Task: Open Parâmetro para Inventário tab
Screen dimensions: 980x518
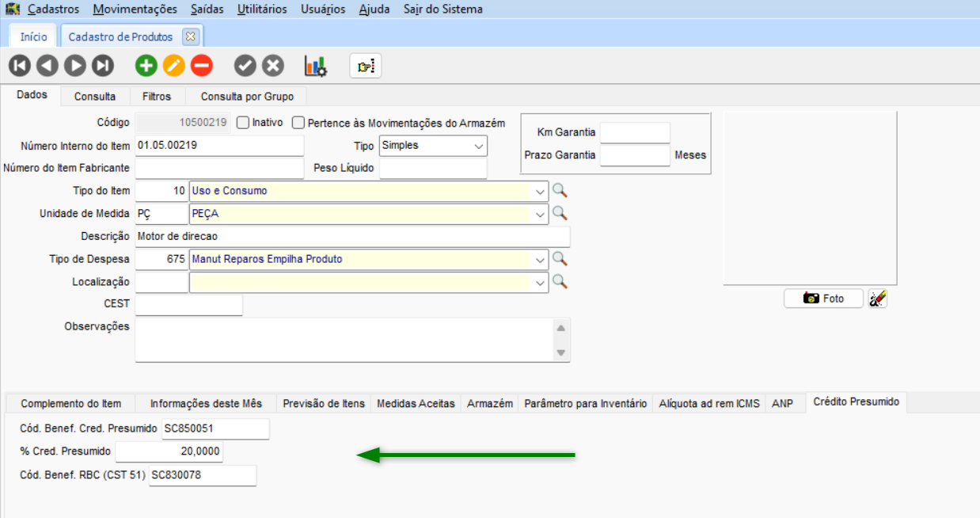Action: [x=586, y=403]
